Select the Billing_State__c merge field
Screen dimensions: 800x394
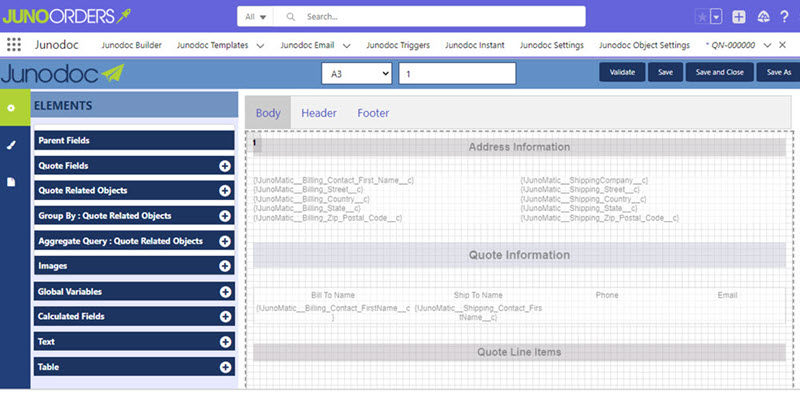pos(307,208)
